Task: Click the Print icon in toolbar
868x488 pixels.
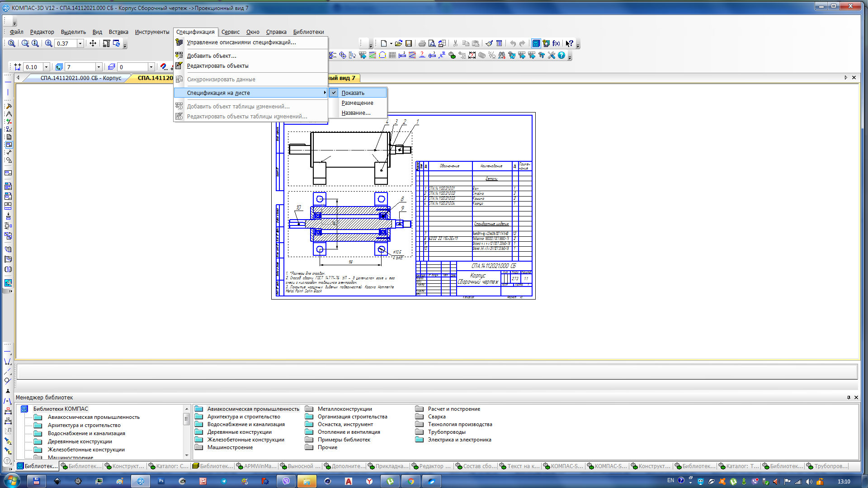Action: [x=422, y=43]
